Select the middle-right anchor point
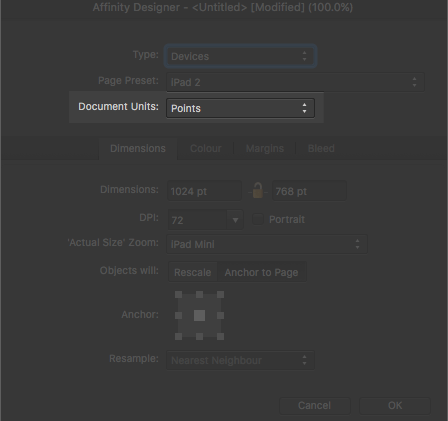Viewport: 448px width, 421px height. pos(220,315)
